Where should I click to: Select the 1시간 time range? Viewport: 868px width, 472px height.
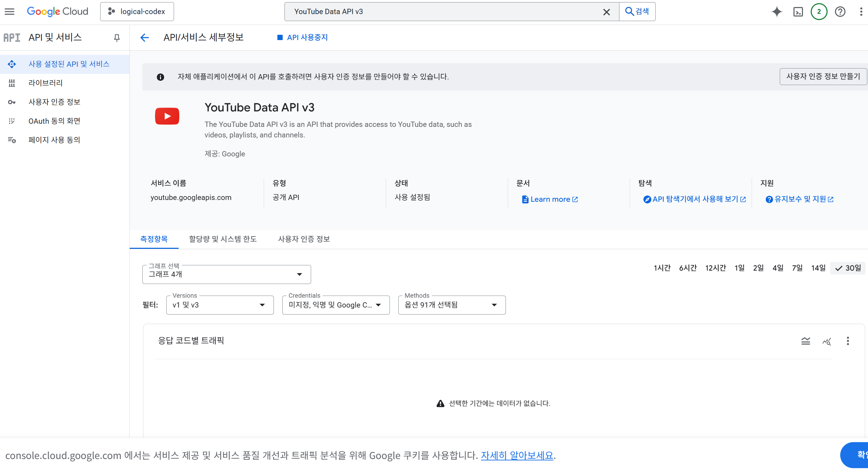click(662, 268)
